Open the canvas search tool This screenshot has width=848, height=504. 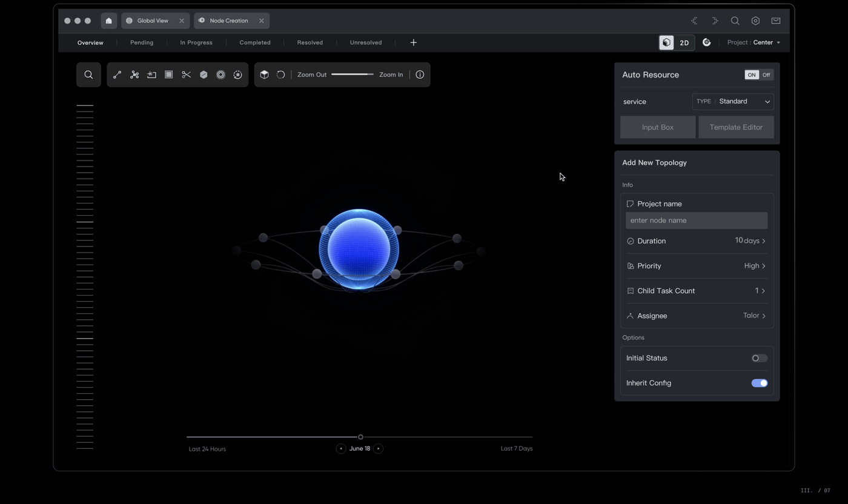tap(88, 75)
